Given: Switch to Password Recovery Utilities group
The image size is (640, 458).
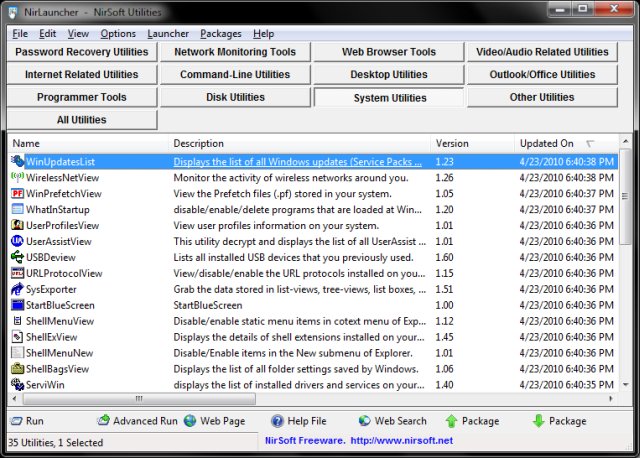Looking at the screenshot, I should [x=82, y=52].
